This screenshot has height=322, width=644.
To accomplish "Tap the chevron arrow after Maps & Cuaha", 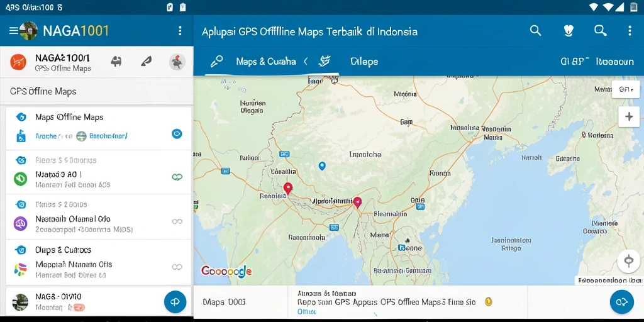I will pos(306,62).
